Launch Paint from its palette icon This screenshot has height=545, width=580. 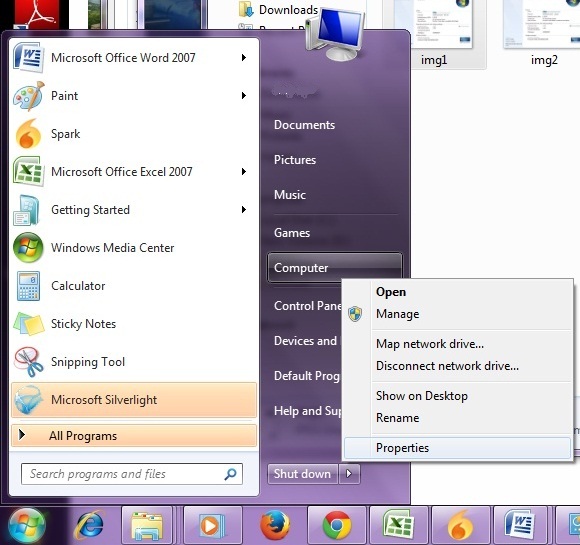[x=28, y=96]
